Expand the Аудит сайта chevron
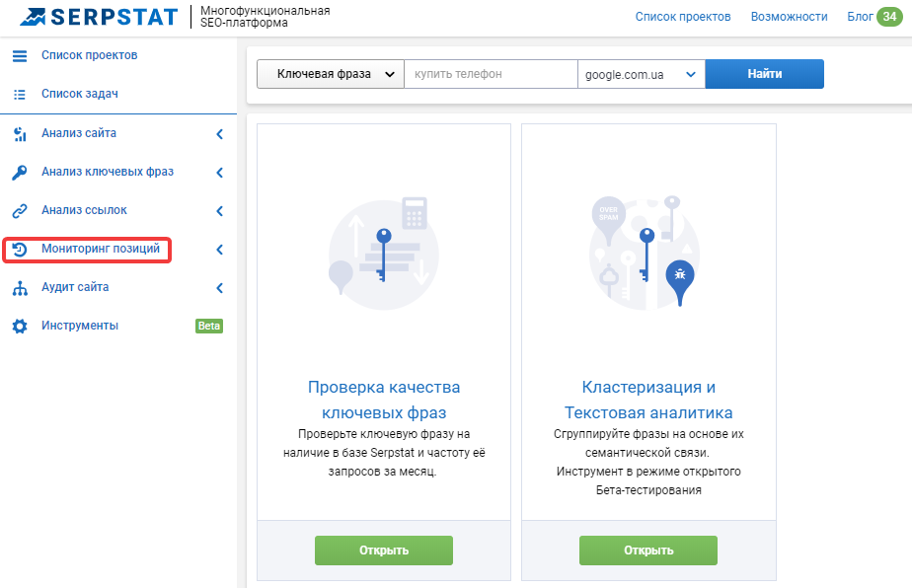This screenshot has width=912, height=588. [x=220, y=288]
